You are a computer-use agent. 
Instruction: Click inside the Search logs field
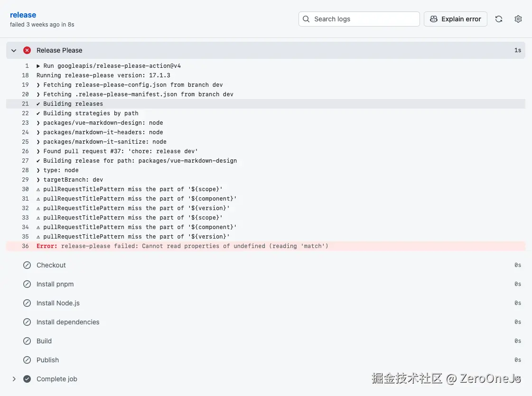(x=359, y=19)
